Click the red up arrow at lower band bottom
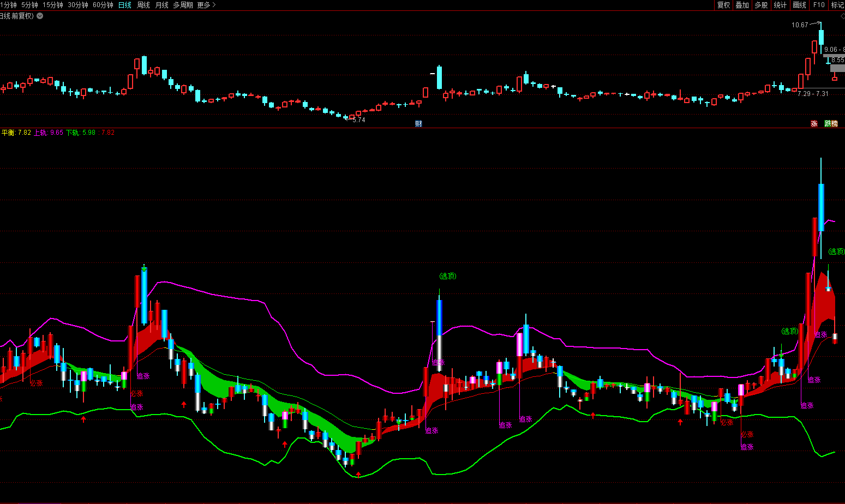 (x=358, y=475)
